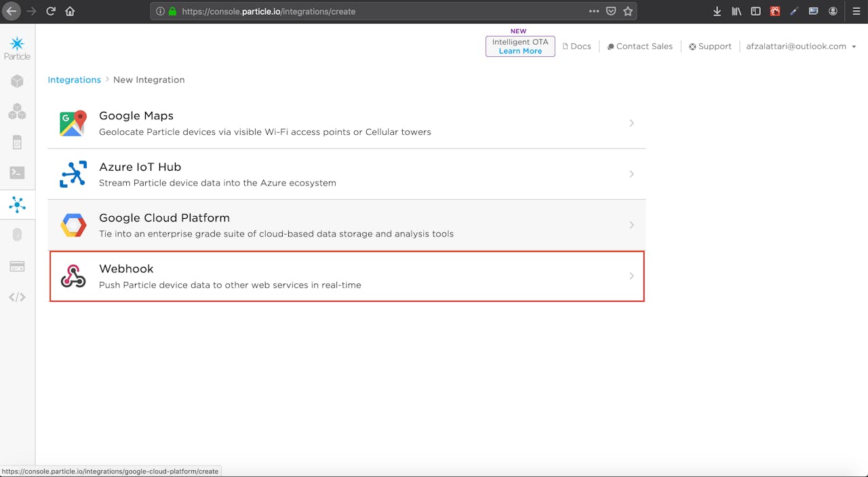Click the red extension icon in toolbar
The width and height of the screenshot is (868, 477).
click(x=775, y=11)
